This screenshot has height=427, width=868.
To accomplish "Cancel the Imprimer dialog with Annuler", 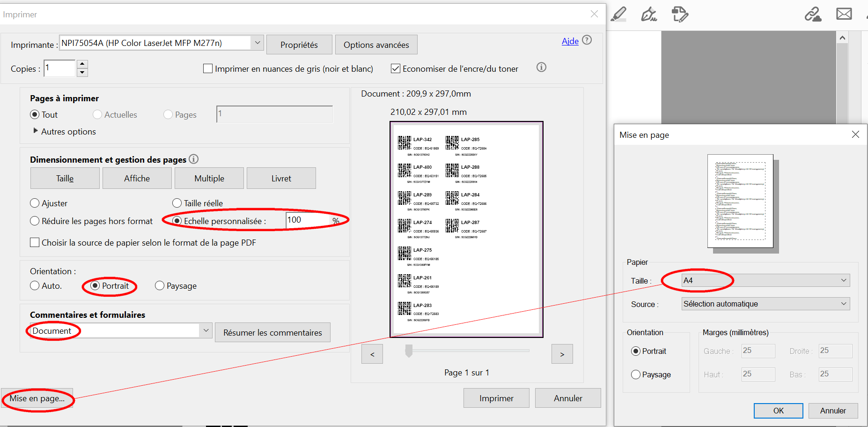I will click(568, 398).
